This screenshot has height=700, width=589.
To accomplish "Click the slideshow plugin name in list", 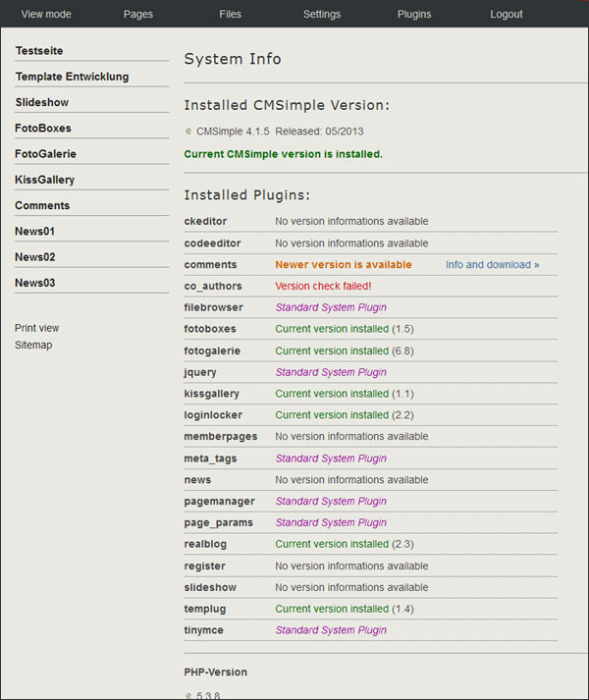I will tap(210, 587).
